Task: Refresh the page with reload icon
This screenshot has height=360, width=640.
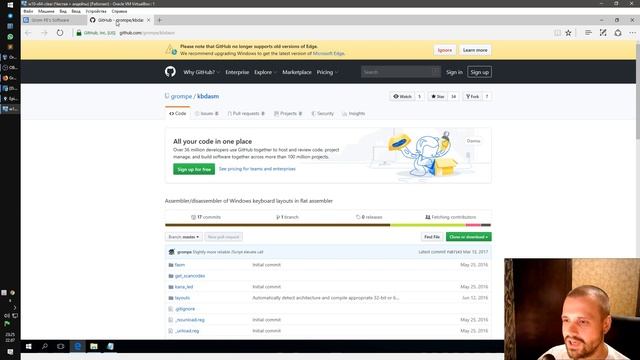Action: pos(60,33)
